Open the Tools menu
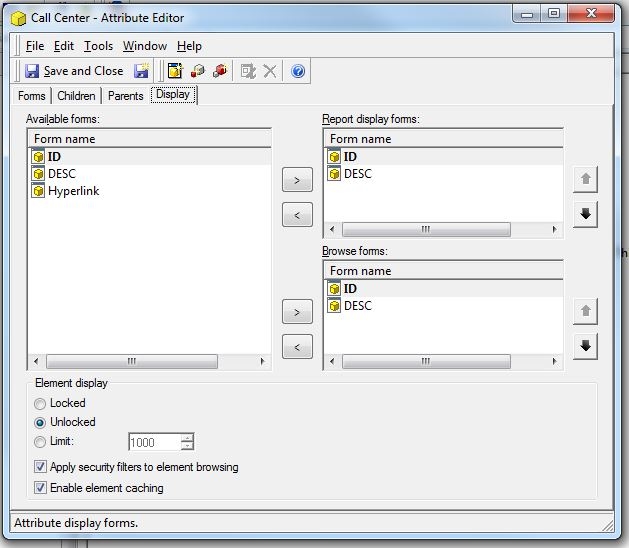This screenshot has height=548, width=629. coord(98,46)
